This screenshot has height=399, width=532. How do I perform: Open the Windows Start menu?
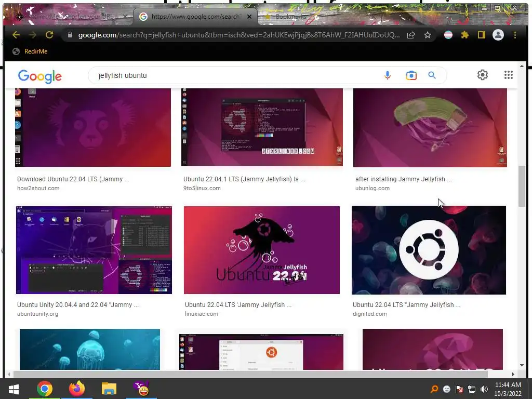point(14,389)
